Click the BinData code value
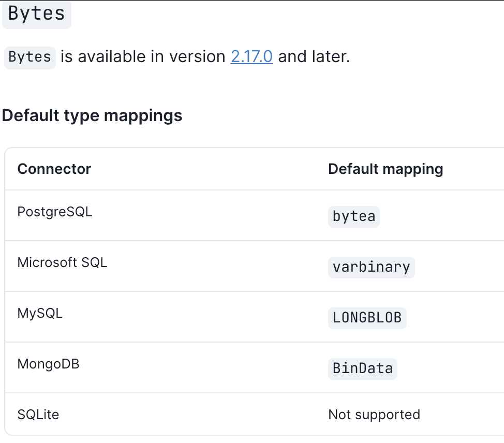This screenshot has width=504, height=443. coord(363,369)
